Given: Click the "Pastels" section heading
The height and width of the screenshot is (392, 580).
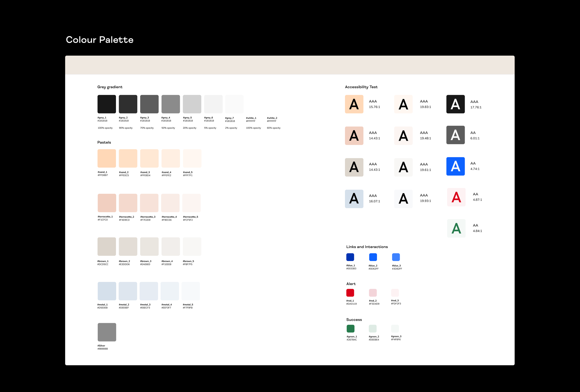Looking at the screenshot, I should tap(104, 142).
